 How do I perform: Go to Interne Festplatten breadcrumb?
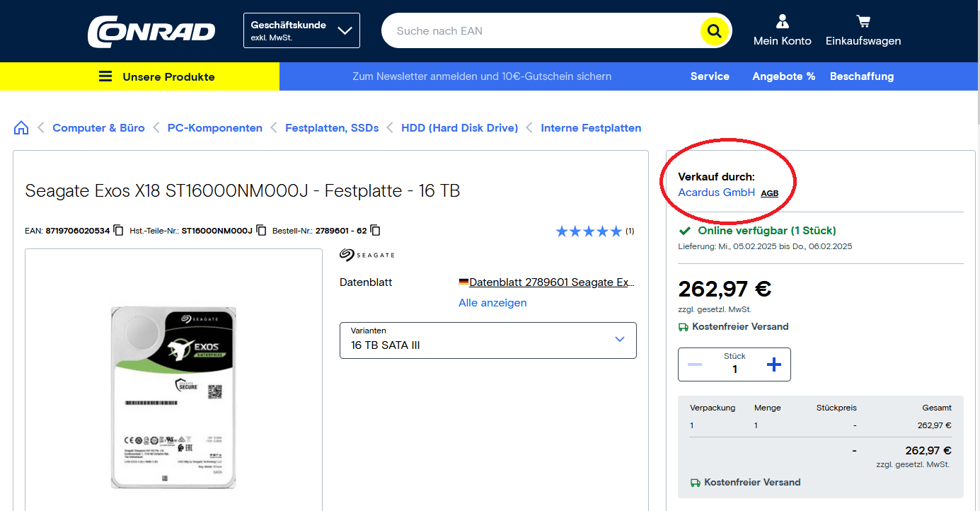pos(591,128)
